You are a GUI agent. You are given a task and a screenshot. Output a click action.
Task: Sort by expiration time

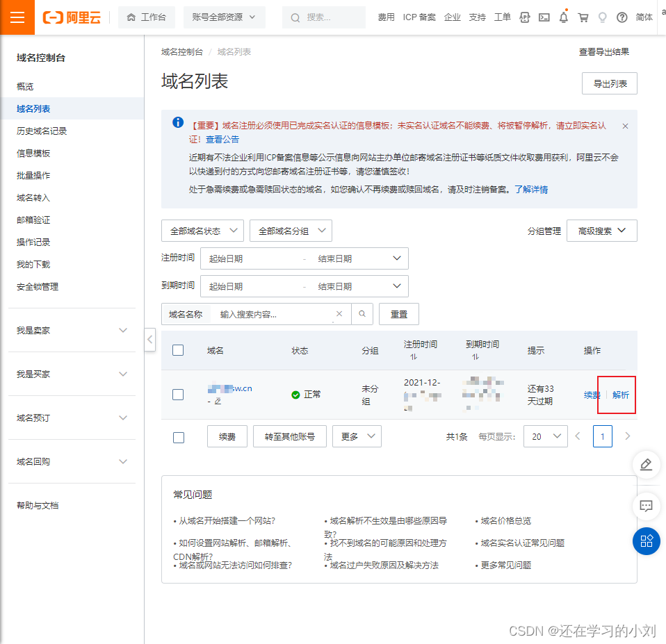pos(476,357)
